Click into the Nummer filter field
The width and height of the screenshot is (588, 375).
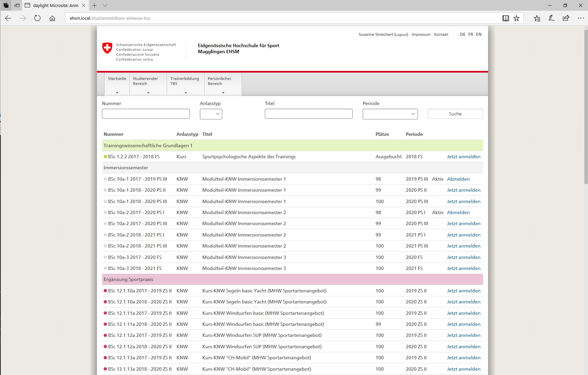click(146, 114)
